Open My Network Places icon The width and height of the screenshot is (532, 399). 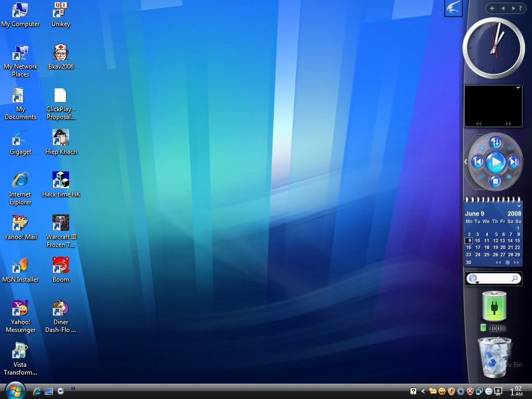click(x=20, y=61)
